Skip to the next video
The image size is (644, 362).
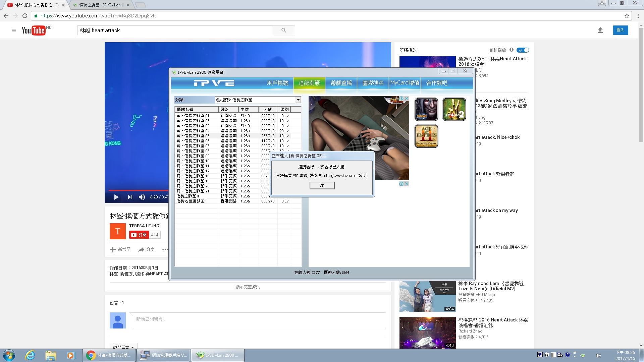coord(130,197)
